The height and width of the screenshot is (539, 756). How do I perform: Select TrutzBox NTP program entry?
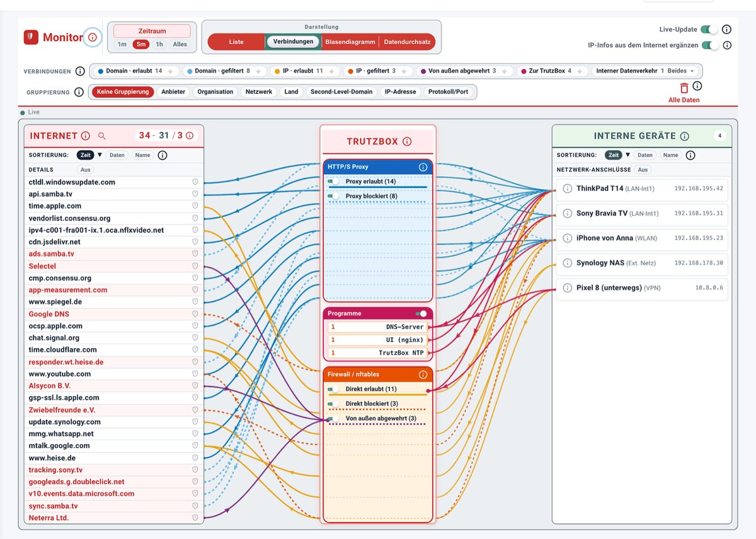(x=378, y=353)
